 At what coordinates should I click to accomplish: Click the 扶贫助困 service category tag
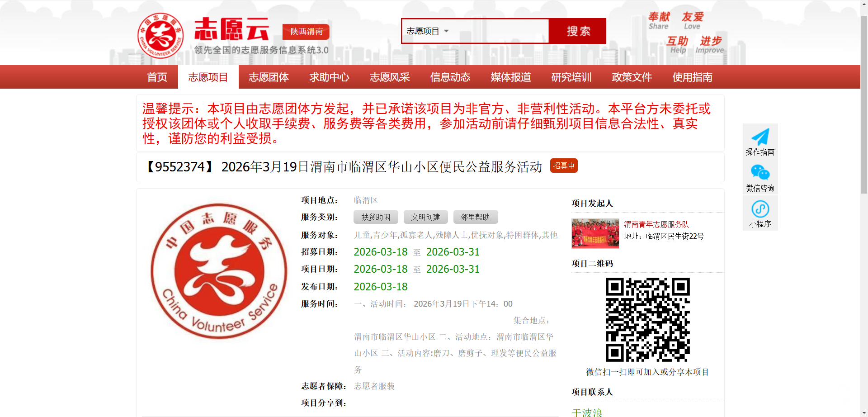(376, 217)
